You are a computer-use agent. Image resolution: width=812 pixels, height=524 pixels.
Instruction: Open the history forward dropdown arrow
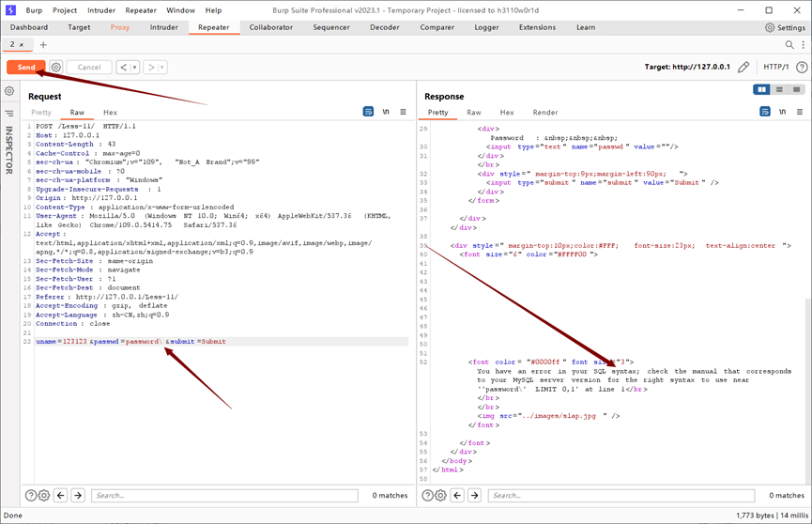162,68
